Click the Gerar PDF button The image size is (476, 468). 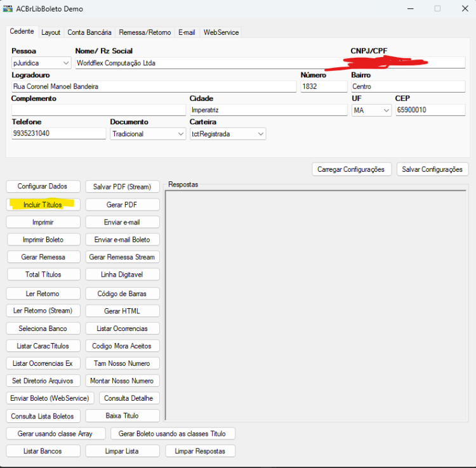pyautogui.click(x=122, y=205)
